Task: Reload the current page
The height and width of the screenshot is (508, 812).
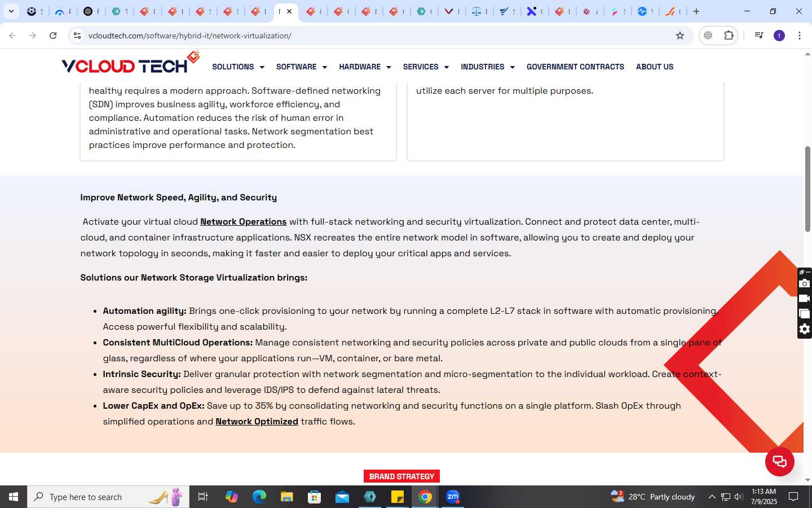Action: click(53, 36)
